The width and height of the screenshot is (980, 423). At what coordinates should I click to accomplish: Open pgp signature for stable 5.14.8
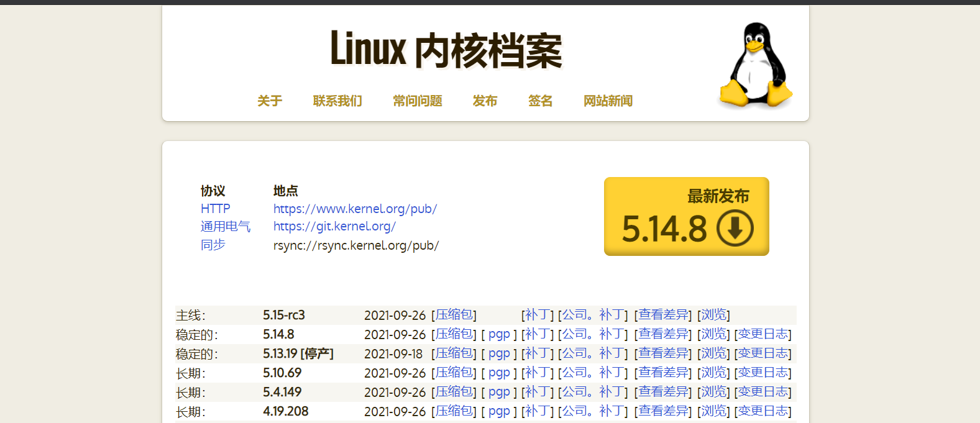click(499, 334)
